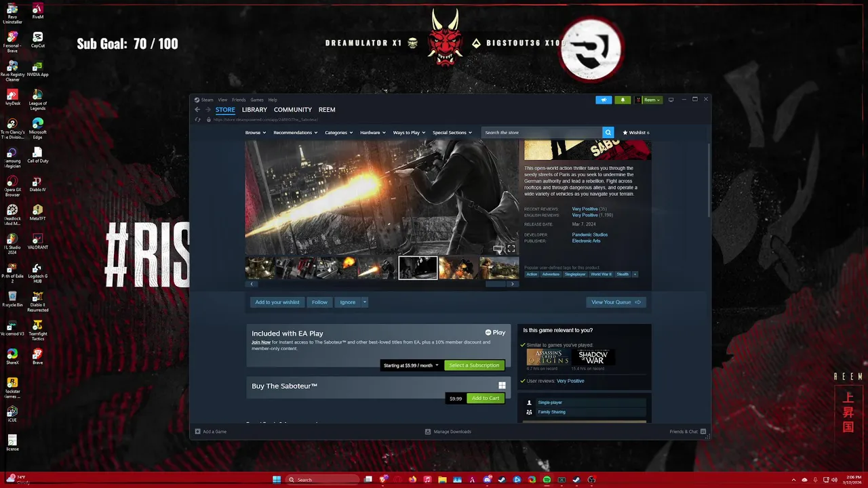This screenshot has height=488, width=868.
Task: Open Call of Duty desktop shortcut
Action: [38, 156]
